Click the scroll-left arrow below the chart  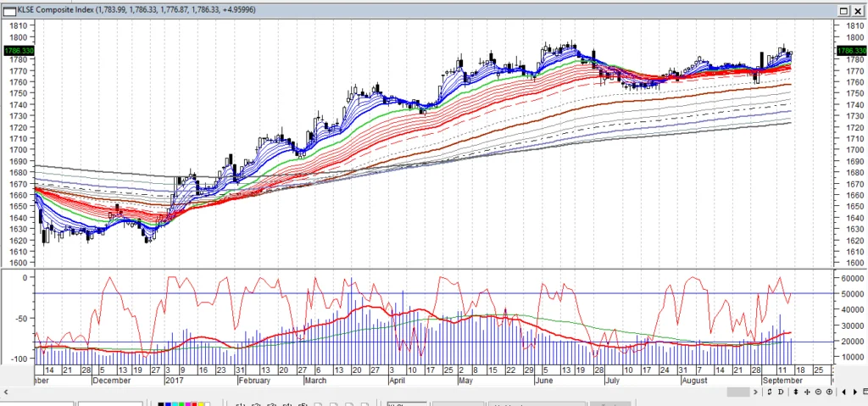(x=5, y=392)
